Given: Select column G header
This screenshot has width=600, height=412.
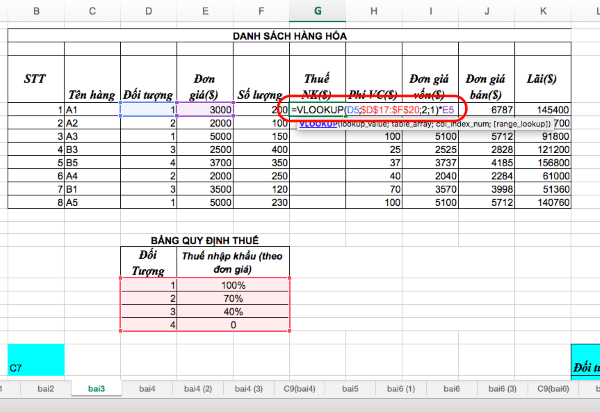Looking at the screenshot, I should 318,11.
